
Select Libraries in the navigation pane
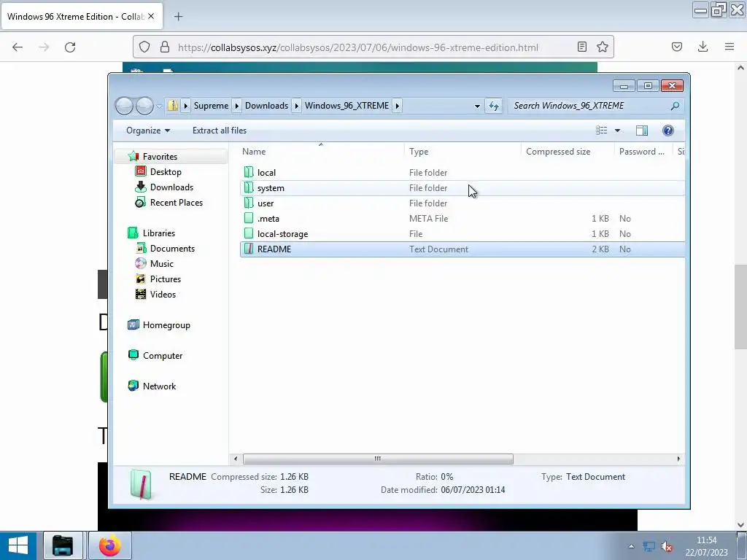[159, 233]
